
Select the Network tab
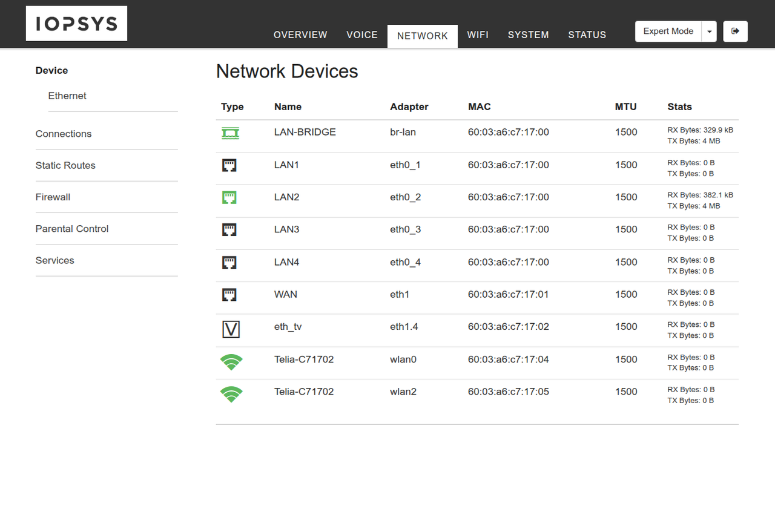click(x=423, y=36)
